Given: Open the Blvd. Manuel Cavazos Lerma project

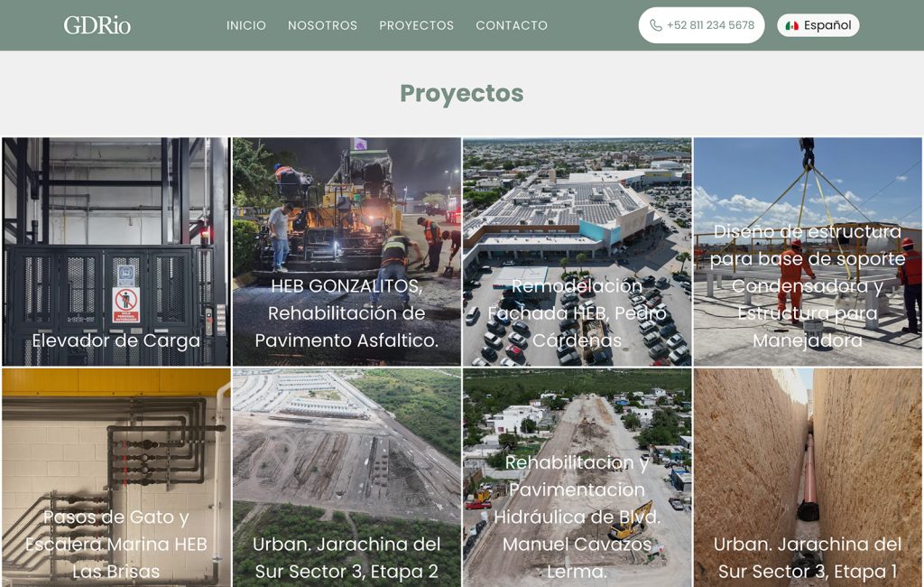Looking at the screenshot, I should pos(577,479).
